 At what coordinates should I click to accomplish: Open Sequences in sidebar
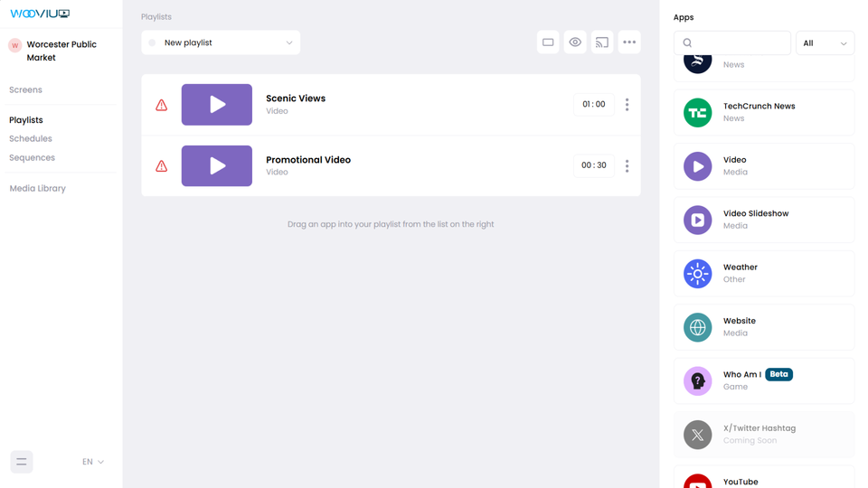33,157
